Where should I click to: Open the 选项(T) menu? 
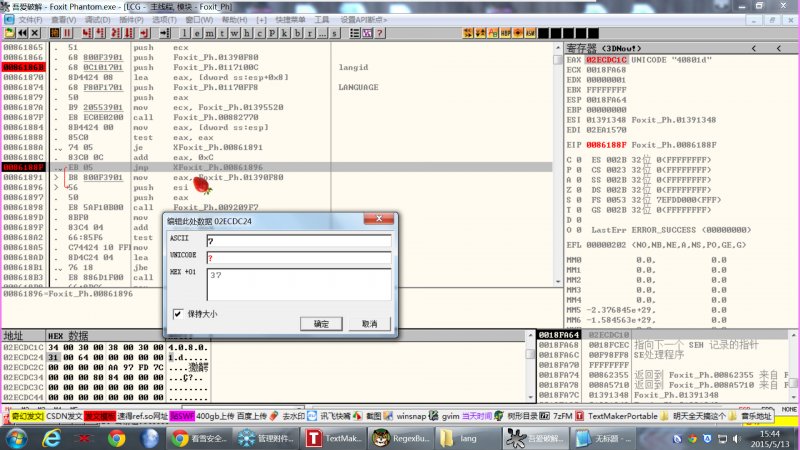click(x=164, y=20)
